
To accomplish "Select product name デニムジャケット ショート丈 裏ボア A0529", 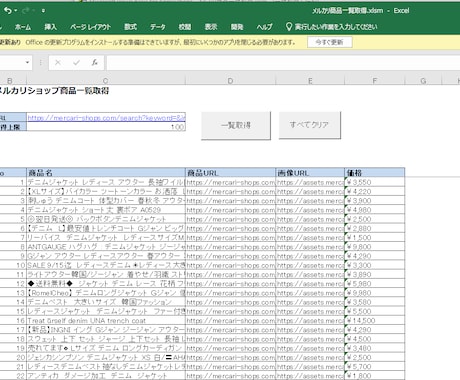I will [106, 210].
